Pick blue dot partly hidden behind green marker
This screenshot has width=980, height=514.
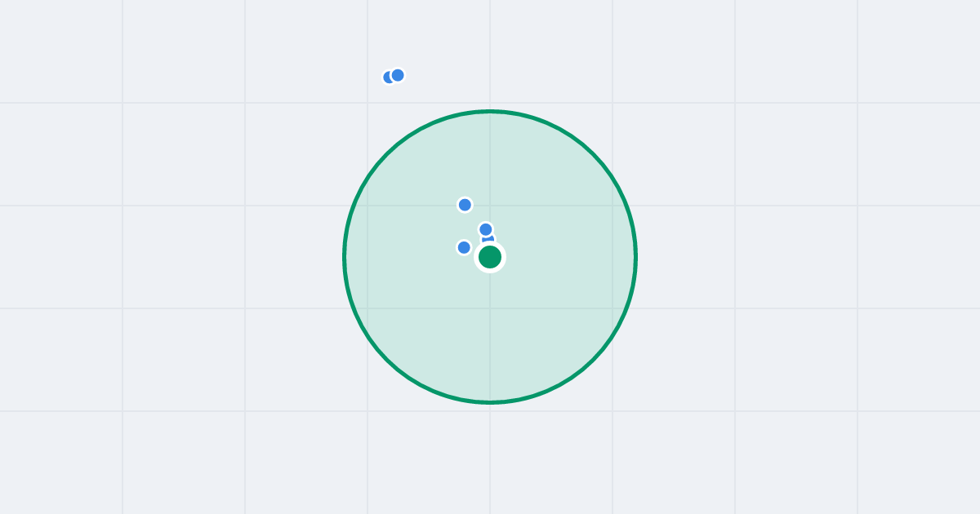click(x=488, y=238)
